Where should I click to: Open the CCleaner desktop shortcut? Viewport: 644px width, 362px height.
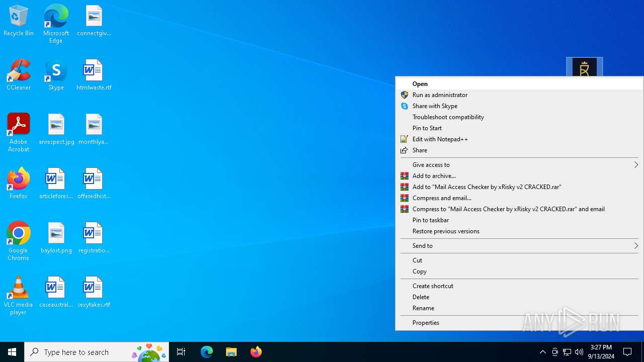point(19,75)
